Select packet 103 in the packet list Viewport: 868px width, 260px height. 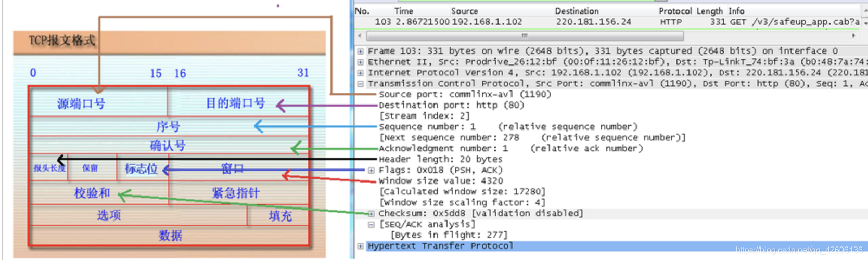[x=608, y=22]
